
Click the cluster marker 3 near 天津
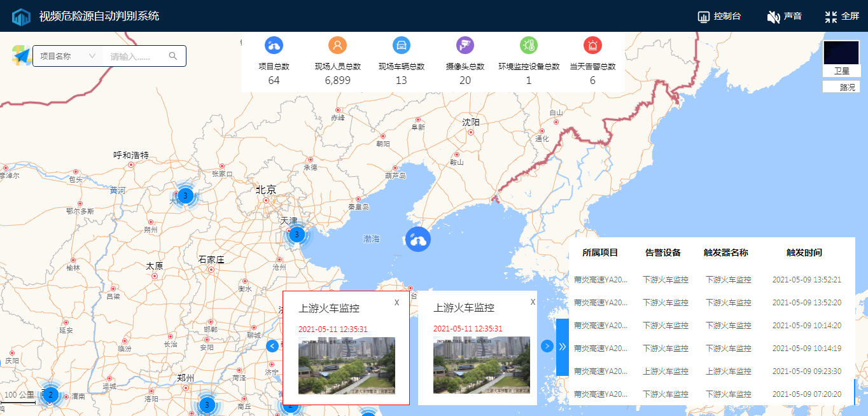point(296,235)
